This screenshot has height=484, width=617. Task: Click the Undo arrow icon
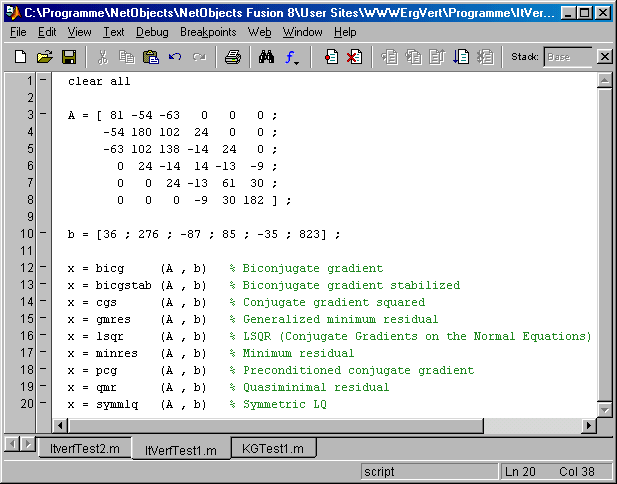coord(175,57)
